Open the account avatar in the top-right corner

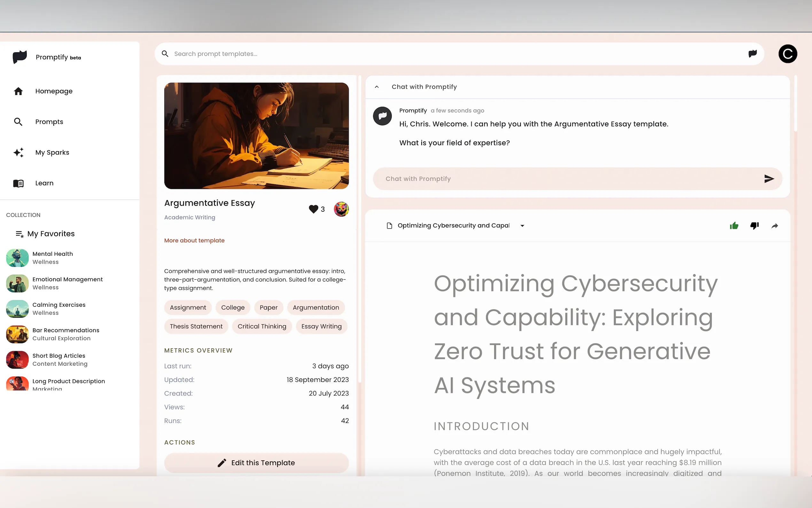tap(787, 53)
